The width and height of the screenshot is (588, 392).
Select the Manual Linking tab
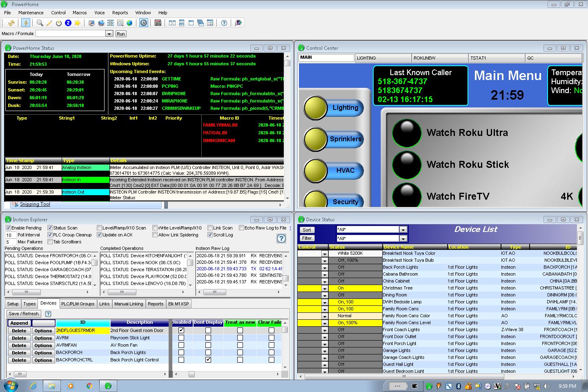[x=129, y=304]
